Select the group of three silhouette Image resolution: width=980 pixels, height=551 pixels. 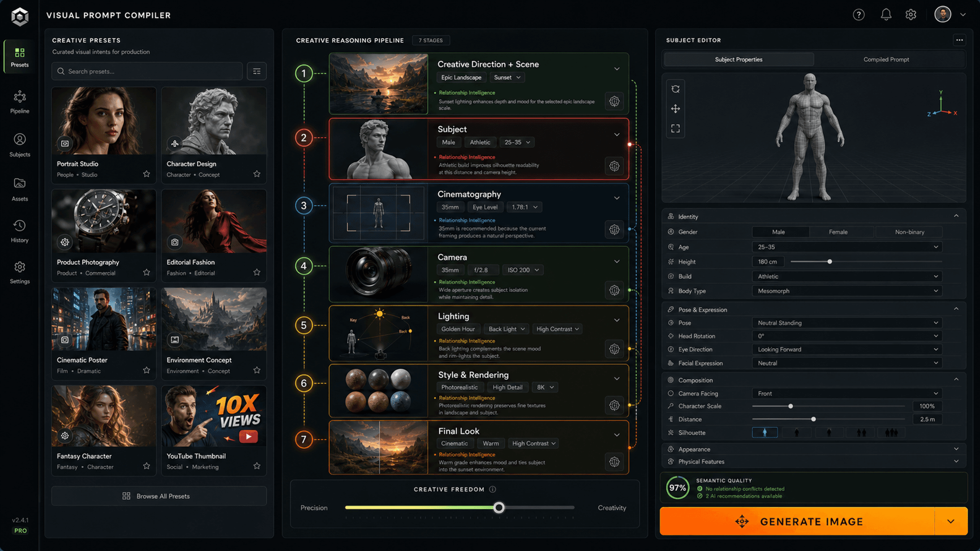891,433
